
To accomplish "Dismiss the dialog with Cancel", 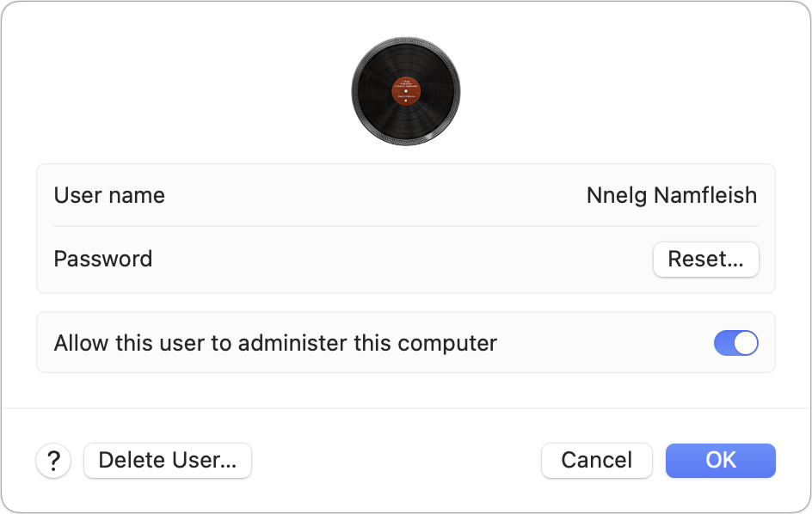I will [596, 461].
